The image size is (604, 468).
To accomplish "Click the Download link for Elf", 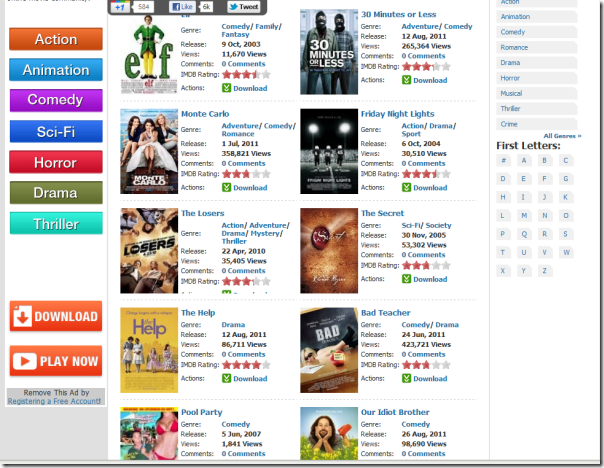I will [250, 88].
